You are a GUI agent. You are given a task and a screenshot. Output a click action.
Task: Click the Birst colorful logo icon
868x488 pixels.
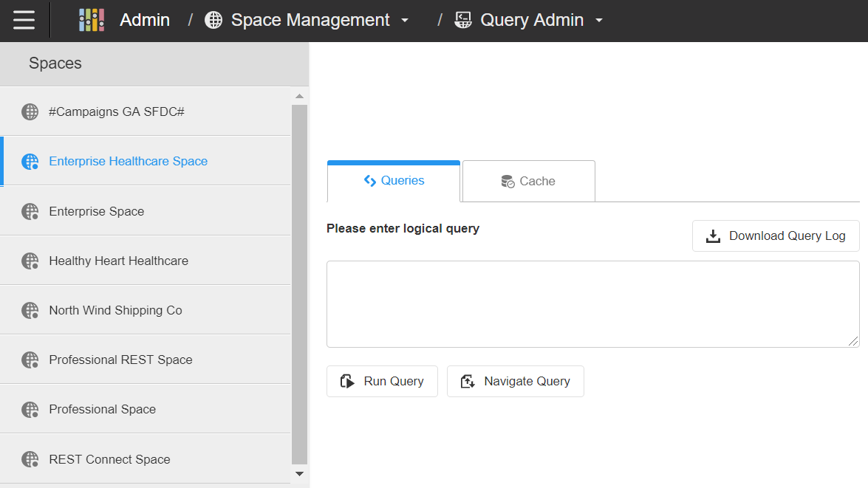[x=91, y=20]
